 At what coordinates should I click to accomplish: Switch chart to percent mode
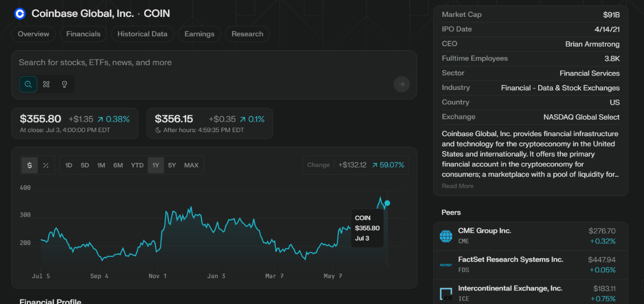(x=46, y=165)
